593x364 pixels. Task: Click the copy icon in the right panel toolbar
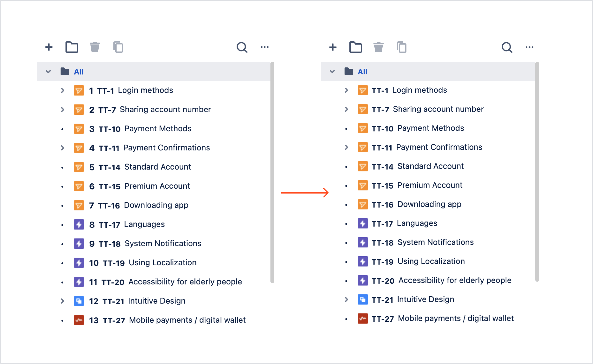pos(402,47)
